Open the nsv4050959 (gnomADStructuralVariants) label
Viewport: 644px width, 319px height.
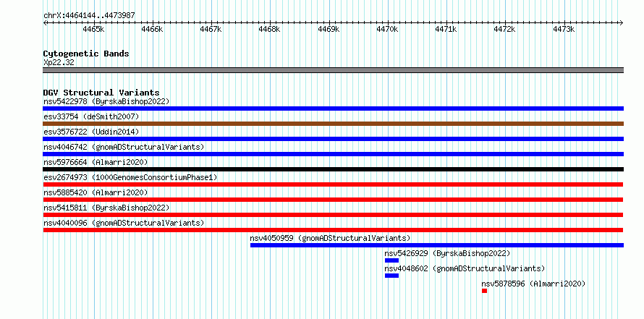point(330,238)
